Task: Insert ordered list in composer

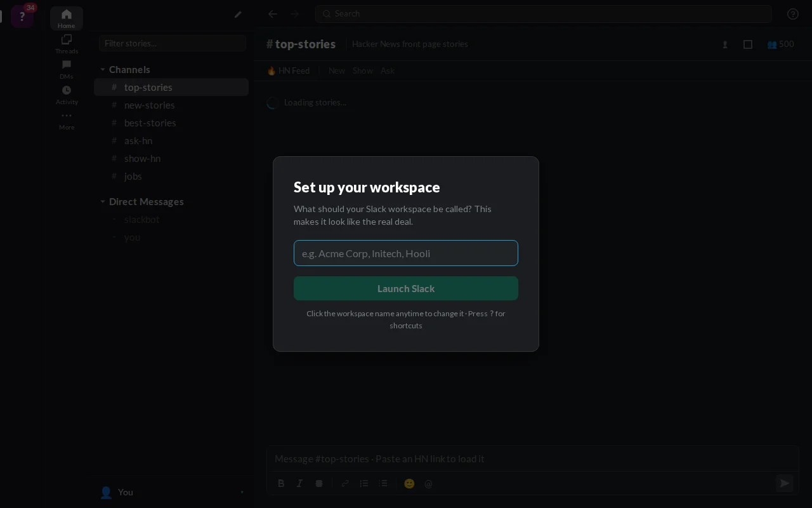Action: 364,483
